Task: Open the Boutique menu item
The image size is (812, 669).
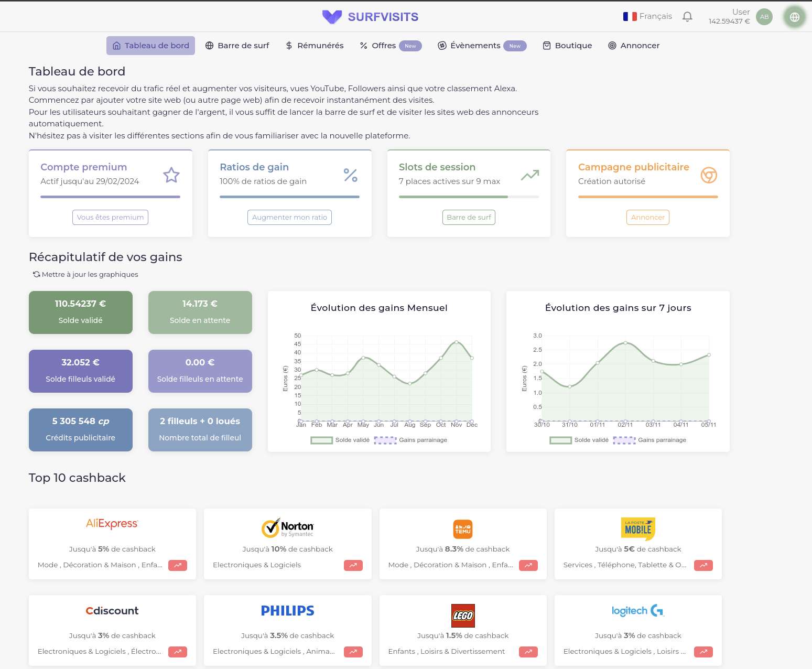Action: (567, 46)
